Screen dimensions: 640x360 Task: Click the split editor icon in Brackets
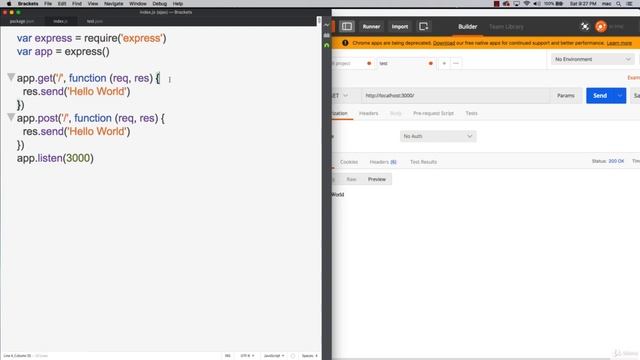pos(319,21)
